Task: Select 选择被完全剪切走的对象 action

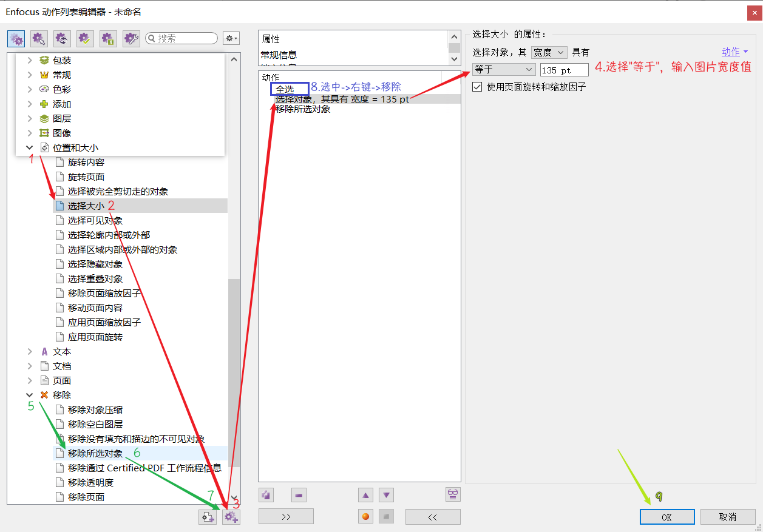Action: (118, 191)
